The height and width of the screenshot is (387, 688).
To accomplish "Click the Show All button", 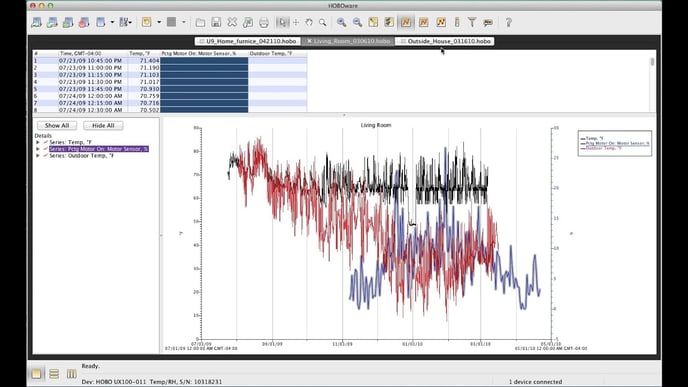I will click(57, 125).
